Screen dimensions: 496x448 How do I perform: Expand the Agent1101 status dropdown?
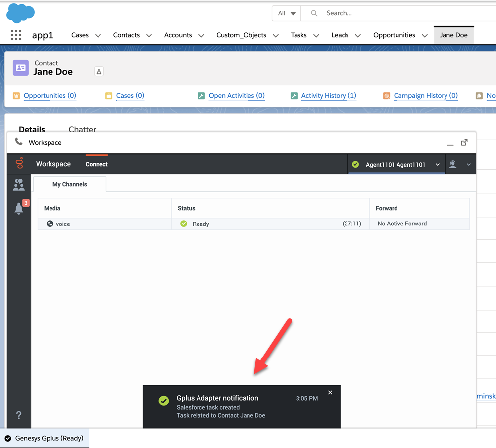click(x=438, y=165)
